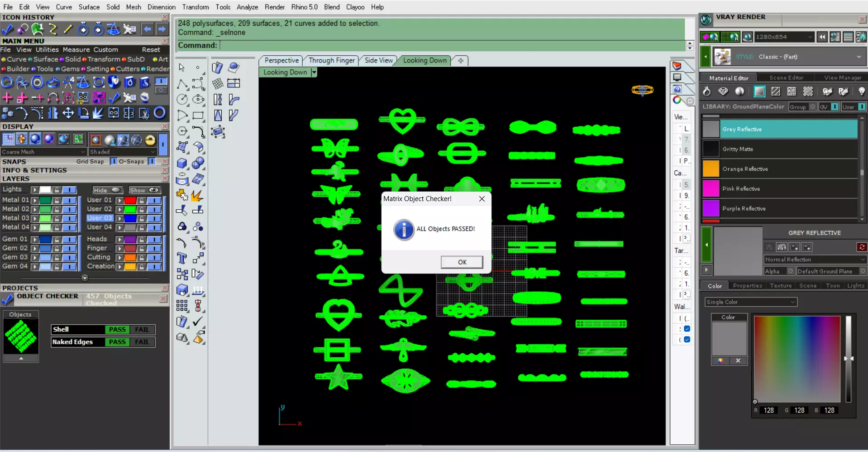Click the circle drawing tool
The image size is (868, 452).
click(x=182, y=99)
